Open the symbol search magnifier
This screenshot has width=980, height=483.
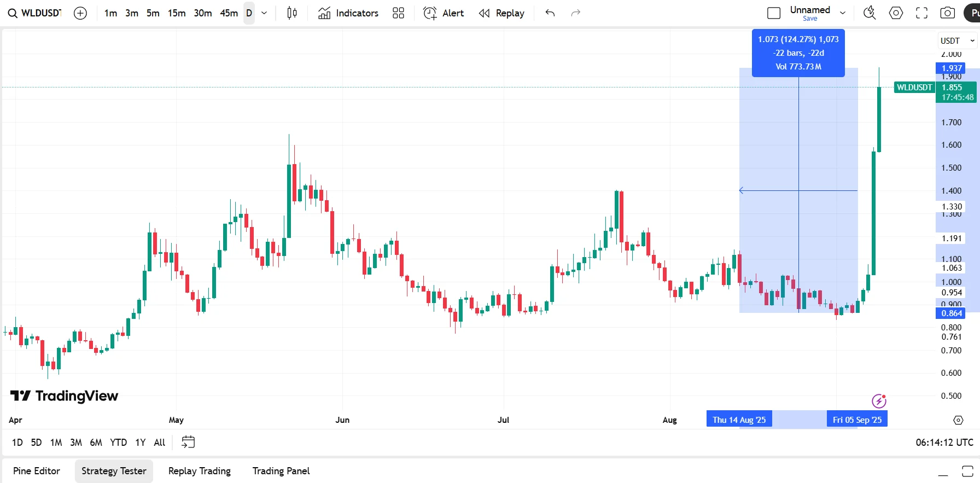point(12,13)
